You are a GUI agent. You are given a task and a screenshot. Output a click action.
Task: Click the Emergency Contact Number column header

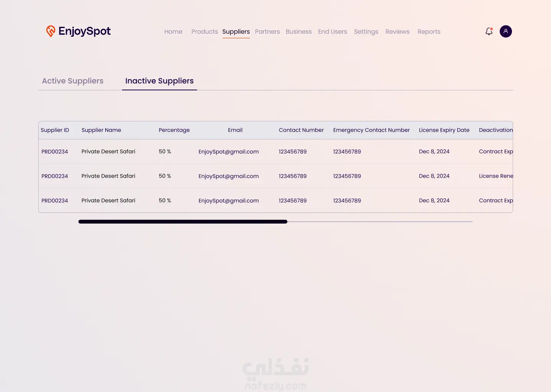tap(372, 130)
